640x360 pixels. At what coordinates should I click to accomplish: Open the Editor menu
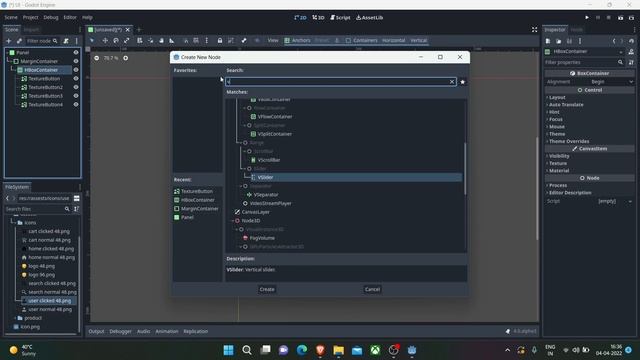[70, 18]
